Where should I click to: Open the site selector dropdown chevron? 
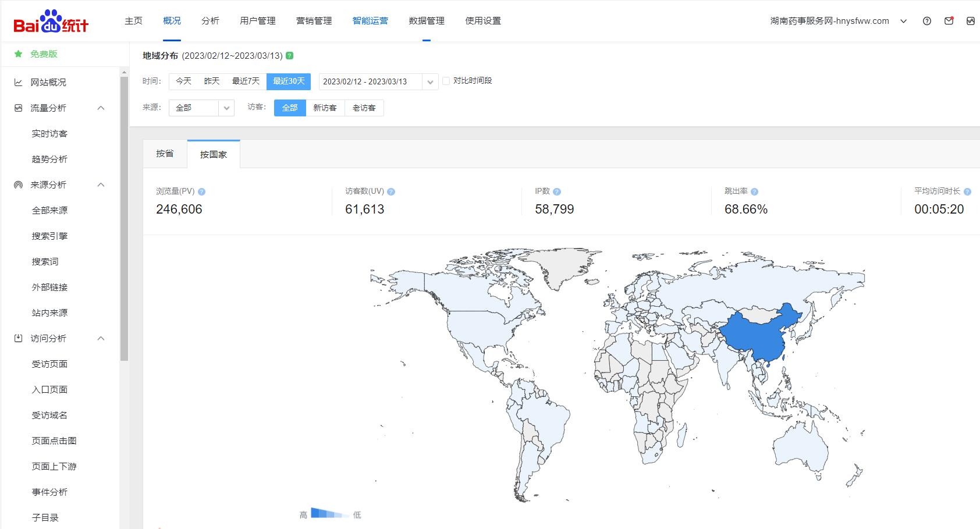(904, 22)
